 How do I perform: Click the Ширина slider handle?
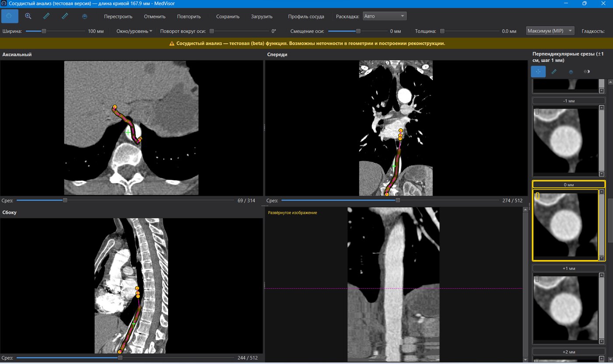(x=44, y=31)
